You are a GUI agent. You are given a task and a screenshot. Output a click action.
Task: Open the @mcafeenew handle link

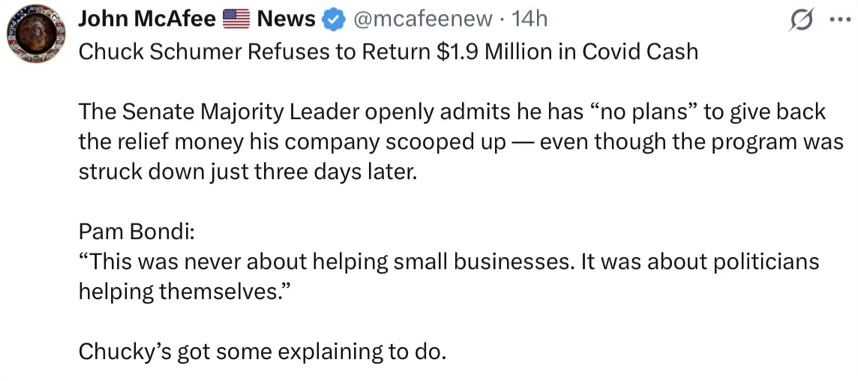click(420, 20)
